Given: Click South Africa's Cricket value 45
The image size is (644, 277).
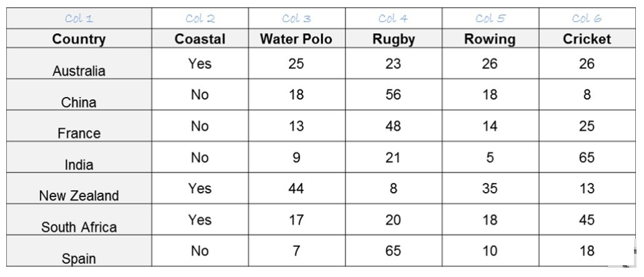Looking at the screenshot, I should point(587,220).
